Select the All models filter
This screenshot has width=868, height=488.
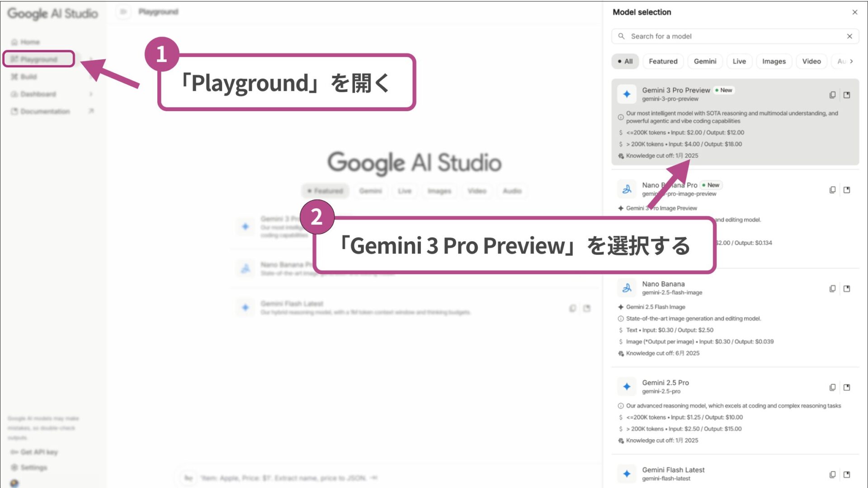(x=625, y=61)
